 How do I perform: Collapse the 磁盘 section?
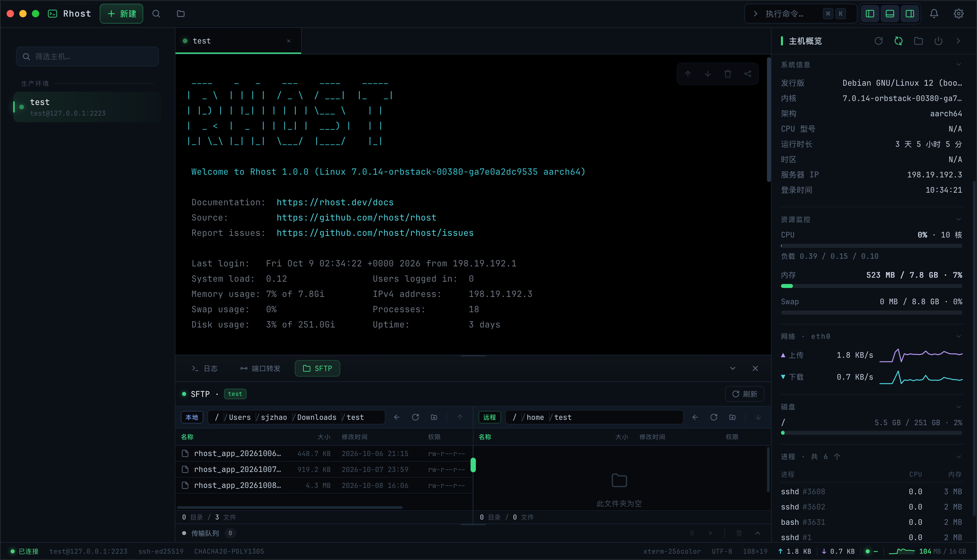(x=958, y=407)
